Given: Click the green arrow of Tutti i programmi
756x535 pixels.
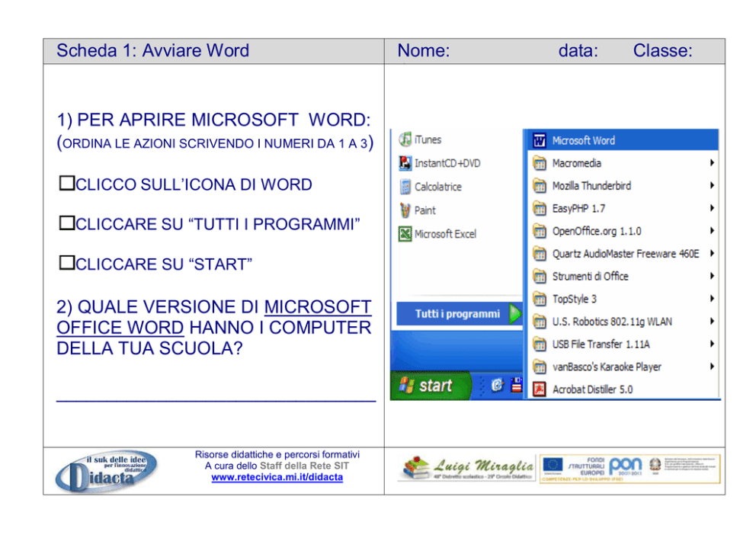Looking at the screenshot, I should (515, 314).
